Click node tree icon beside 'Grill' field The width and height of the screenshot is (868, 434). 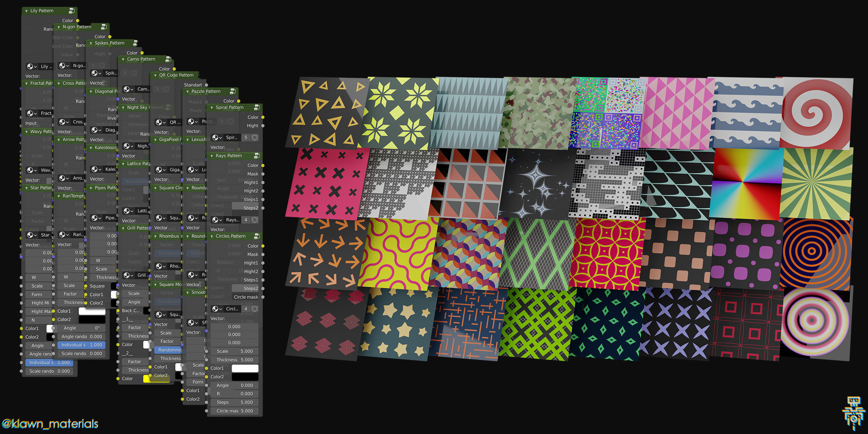(x=128, y=275)
